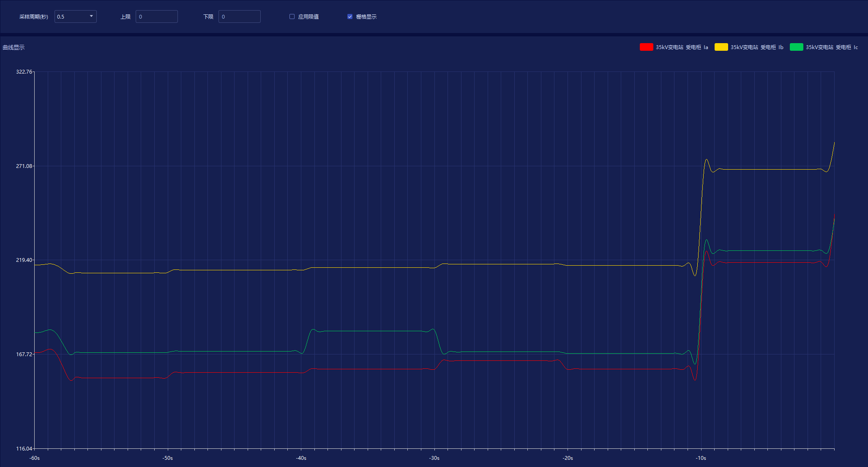Click the -10s time axis label
This screenshot has width=868, height=467.
click(701, 458)
